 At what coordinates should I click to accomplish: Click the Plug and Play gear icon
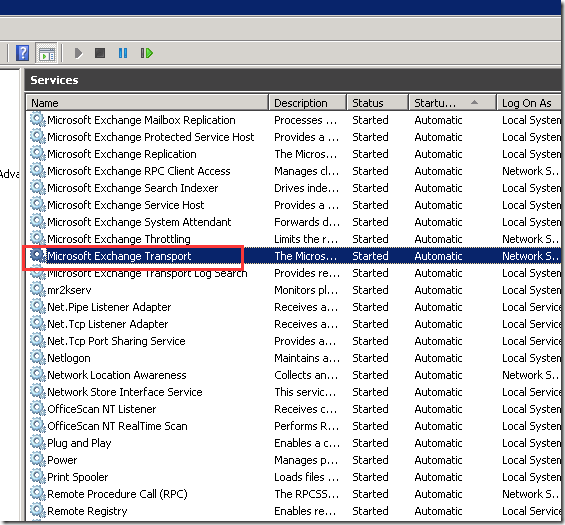point(37,442)
